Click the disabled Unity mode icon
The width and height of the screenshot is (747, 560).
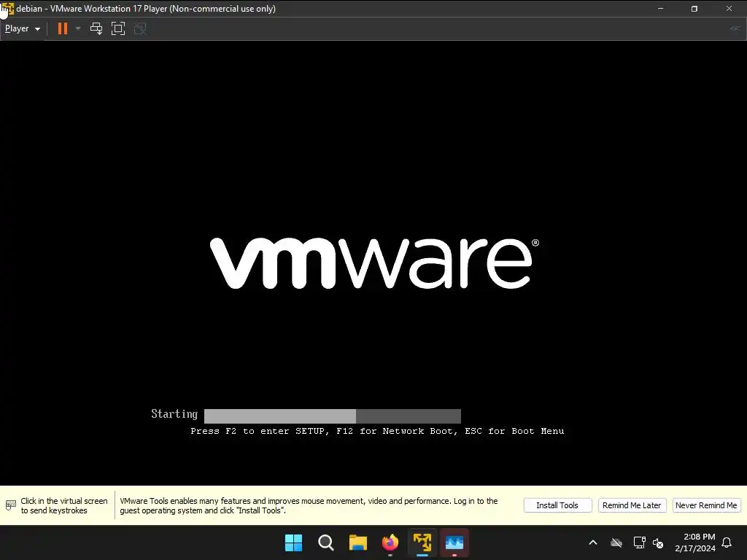point(140,28)
